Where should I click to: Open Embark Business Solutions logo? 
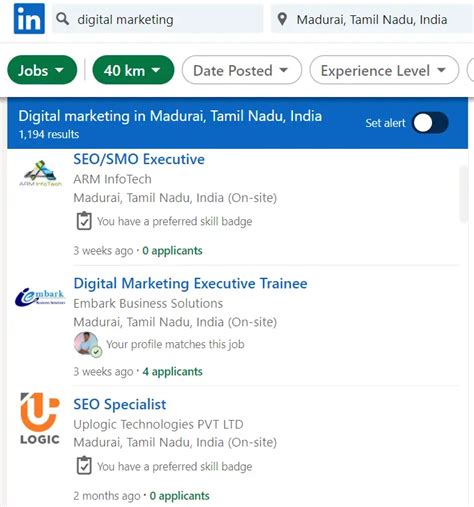coord(40,296)
